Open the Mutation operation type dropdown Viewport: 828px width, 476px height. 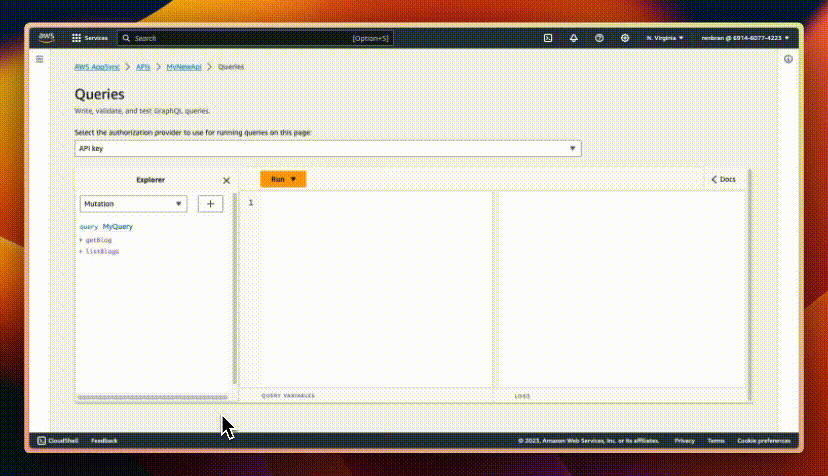pyautogui.click(x=134, y=204)
